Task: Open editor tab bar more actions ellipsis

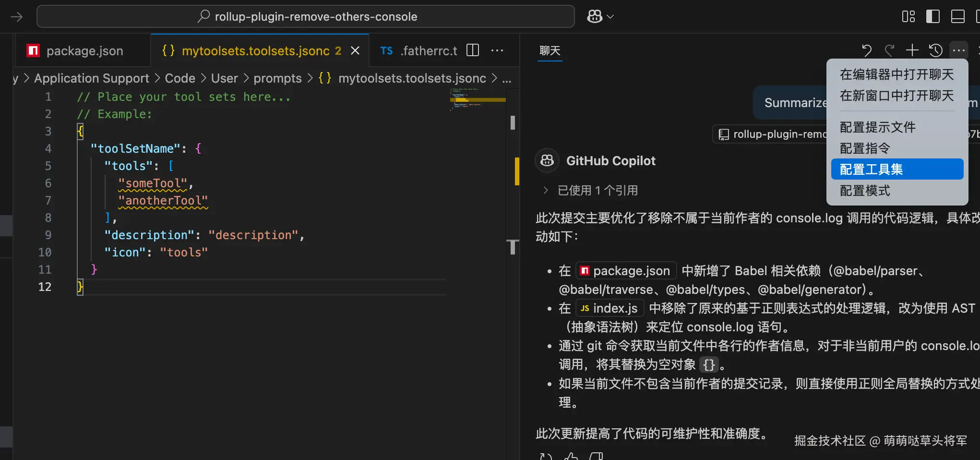Action: (x=497, y=50)
